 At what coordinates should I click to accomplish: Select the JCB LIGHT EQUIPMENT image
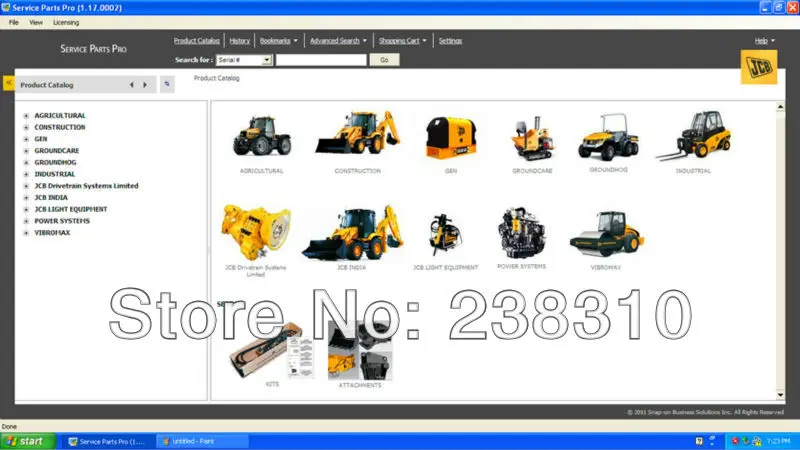(445, 235)
